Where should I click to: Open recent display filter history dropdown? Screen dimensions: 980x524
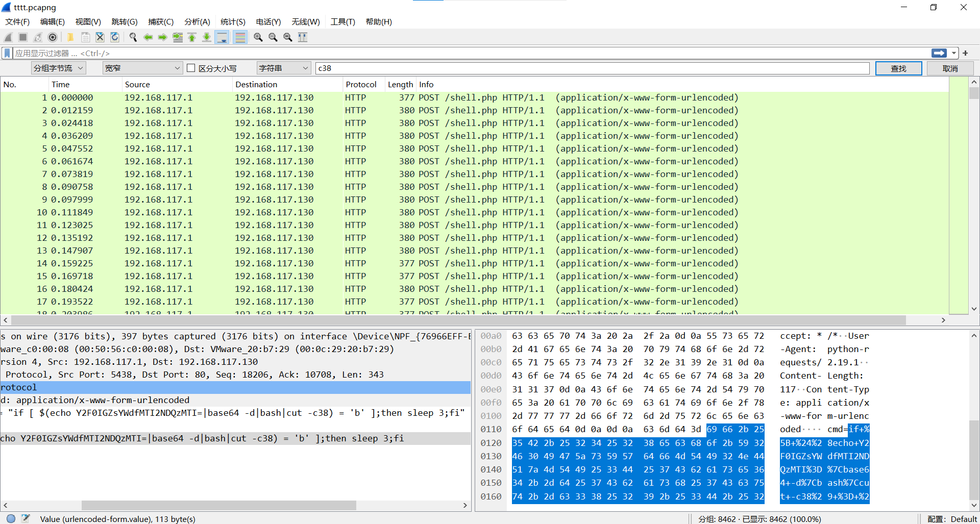click(953, 53)
